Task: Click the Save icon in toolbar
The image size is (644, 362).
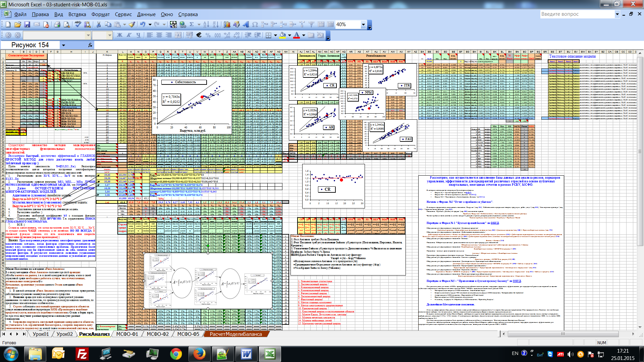Action: (27, 24)
